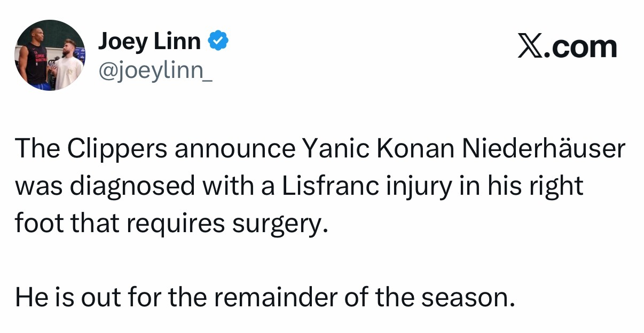Click the blue verified checkmark badge
Screen dimensions: 644x333
pos(218,41)
